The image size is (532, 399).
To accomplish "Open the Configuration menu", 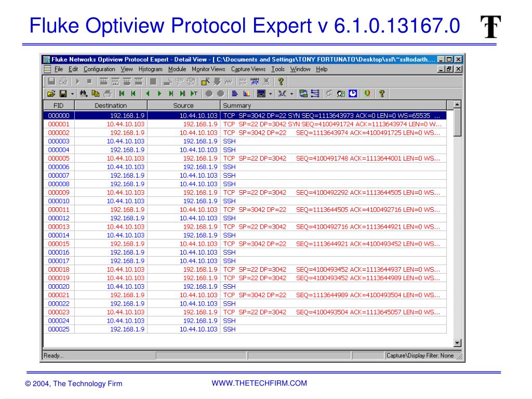I will pyautogui.click(x=99, y=69).
